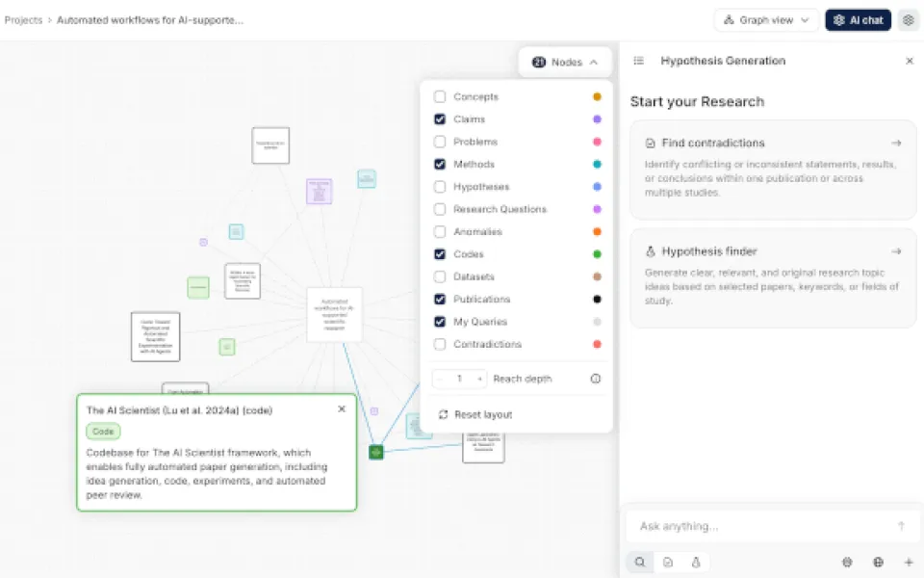Select the search mode icon below chat
This screenshot has height=578, width=924.
click(x=640, y=562)
